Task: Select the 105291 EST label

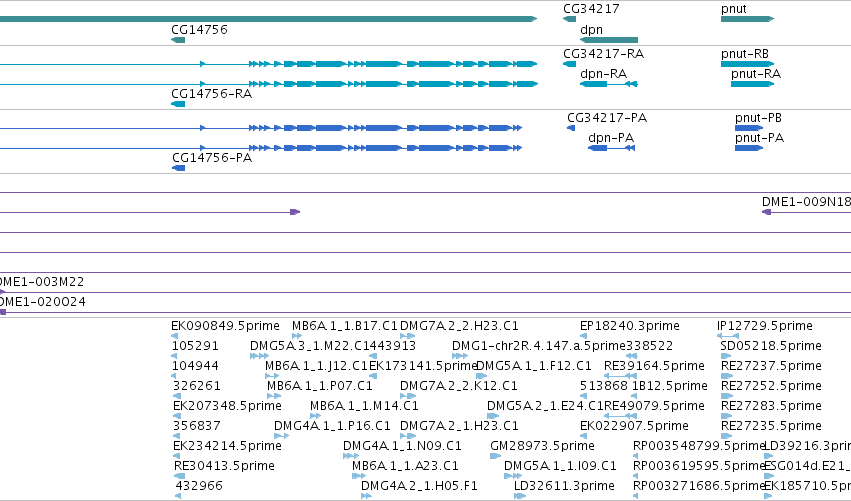Action: pos(195,346)
